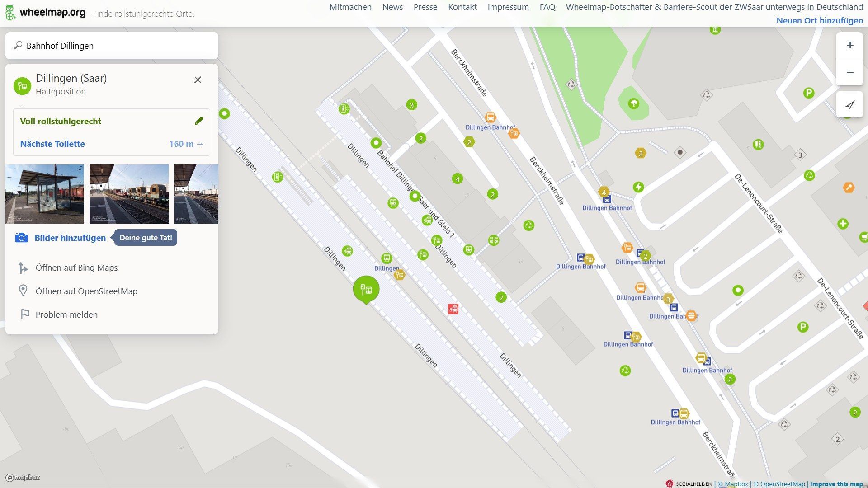This screenshot has width=868, height=488.
Task: Open the FAQ page
Action: [547, 7]
